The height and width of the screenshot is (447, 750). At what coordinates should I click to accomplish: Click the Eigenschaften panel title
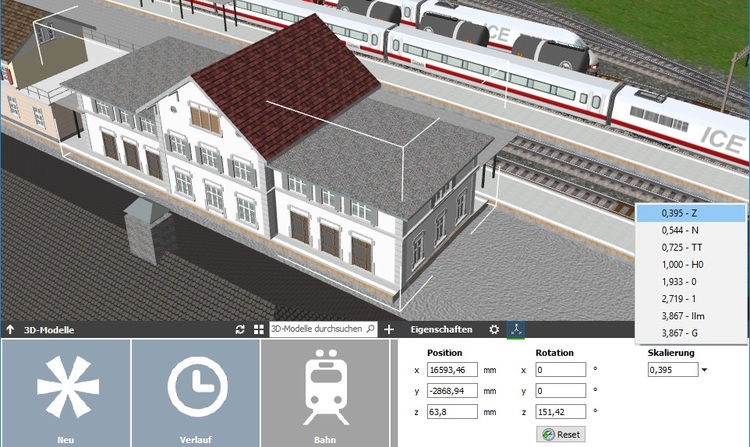click(x=441, y=329)
